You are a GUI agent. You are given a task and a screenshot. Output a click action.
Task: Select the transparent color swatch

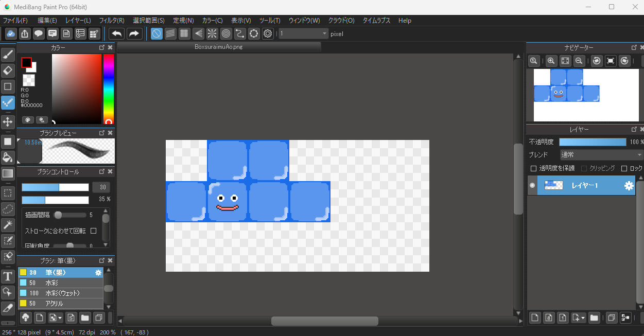click(29, 80)
